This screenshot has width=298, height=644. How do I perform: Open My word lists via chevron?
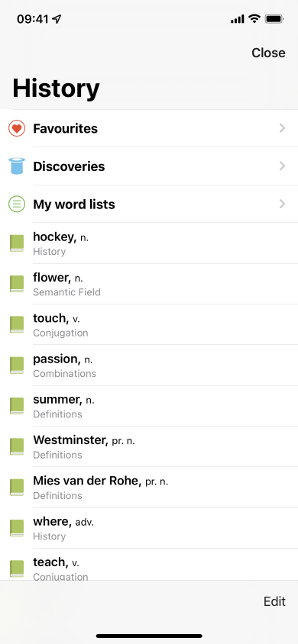tap(283, 204)
